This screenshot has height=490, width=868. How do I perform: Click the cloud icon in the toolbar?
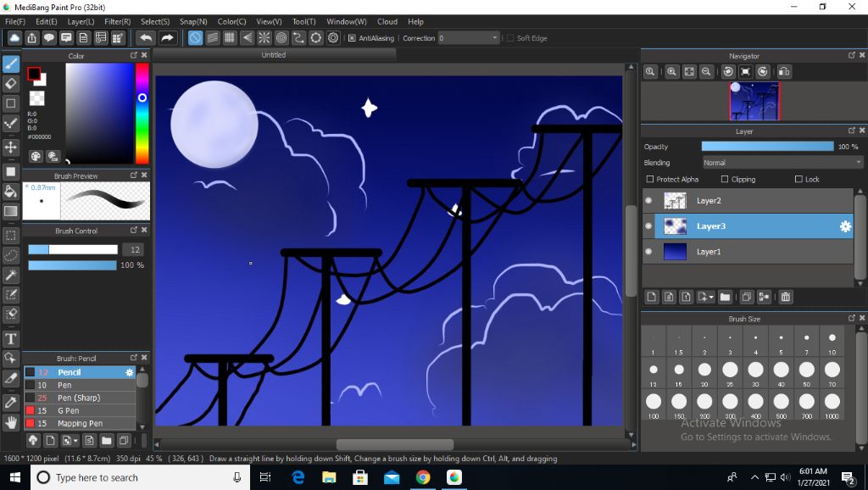(x=14, y=38)
